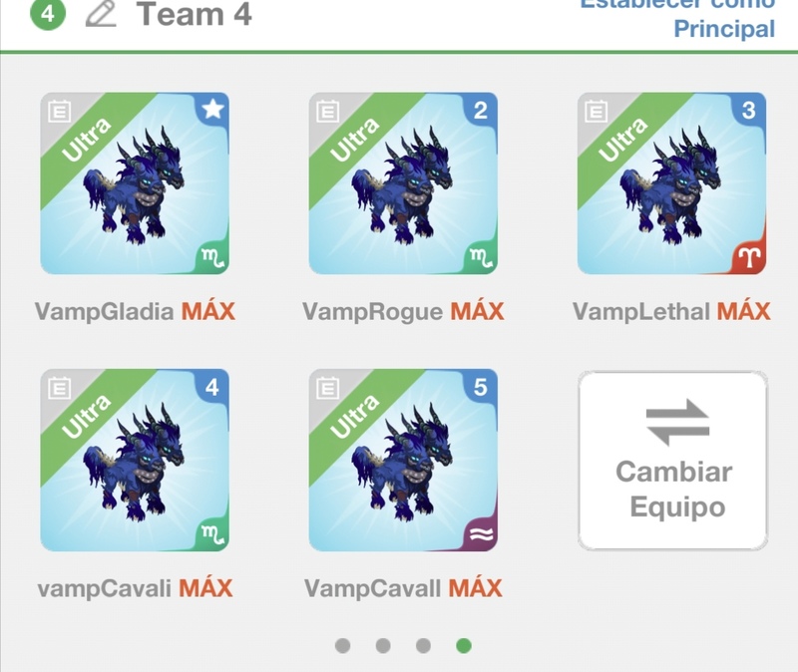Tap the Scorpio sign on the vampCavali card

[212, 534]
